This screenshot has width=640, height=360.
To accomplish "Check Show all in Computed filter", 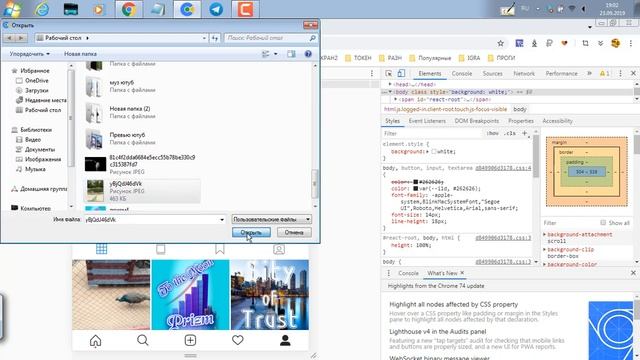I will pos(603,222).
